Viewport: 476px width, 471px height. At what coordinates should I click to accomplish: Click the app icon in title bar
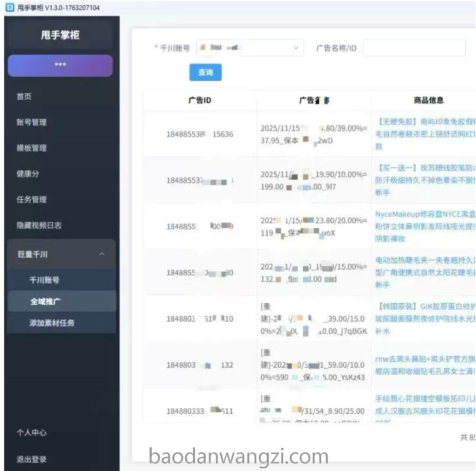point(10,7)
